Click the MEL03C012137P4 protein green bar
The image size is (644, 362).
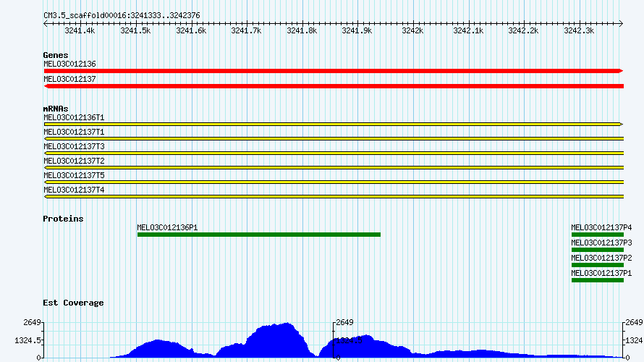click(598, 235)
